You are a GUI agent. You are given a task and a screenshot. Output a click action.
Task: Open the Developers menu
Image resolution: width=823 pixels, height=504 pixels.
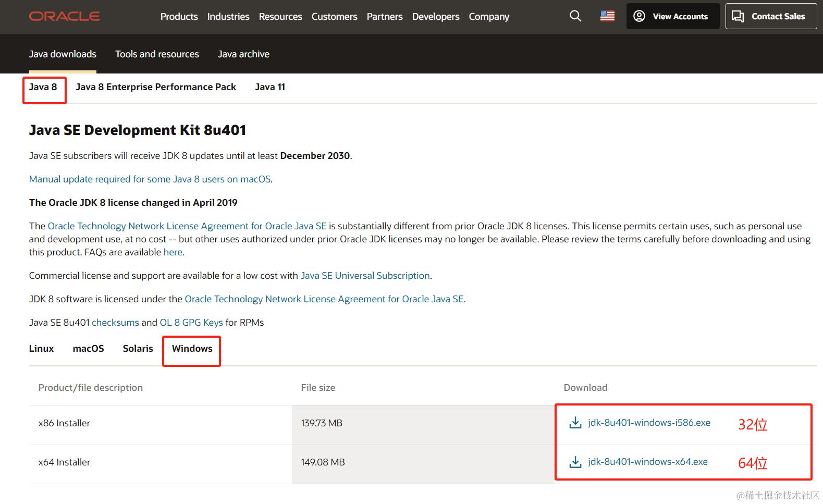436,17
